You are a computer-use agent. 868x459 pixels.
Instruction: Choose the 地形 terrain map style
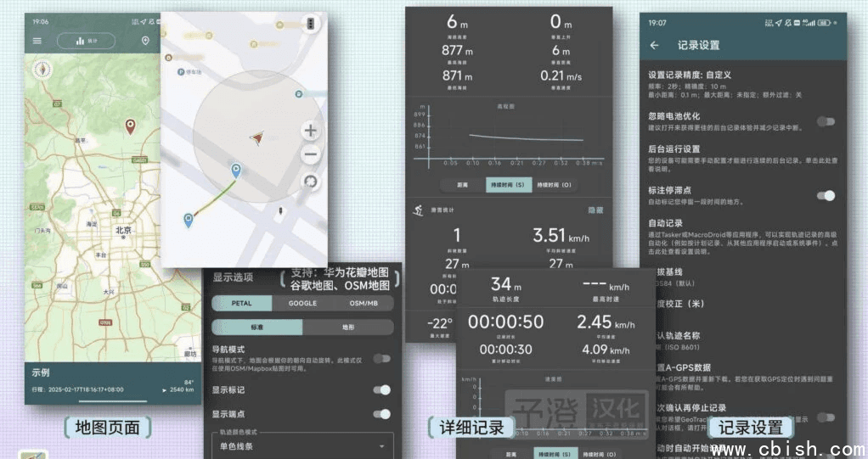pos(348,327)
